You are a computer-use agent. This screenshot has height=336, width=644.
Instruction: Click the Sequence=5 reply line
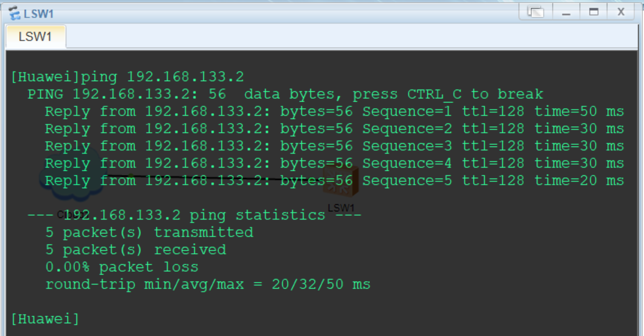click(334, 181)
